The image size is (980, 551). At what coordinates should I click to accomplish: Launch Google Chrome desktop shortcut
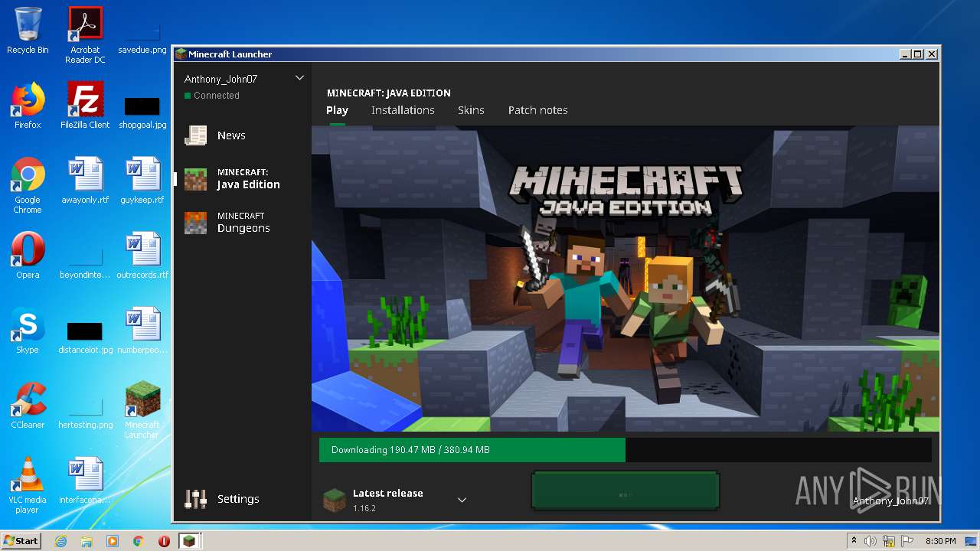(28, 185)
